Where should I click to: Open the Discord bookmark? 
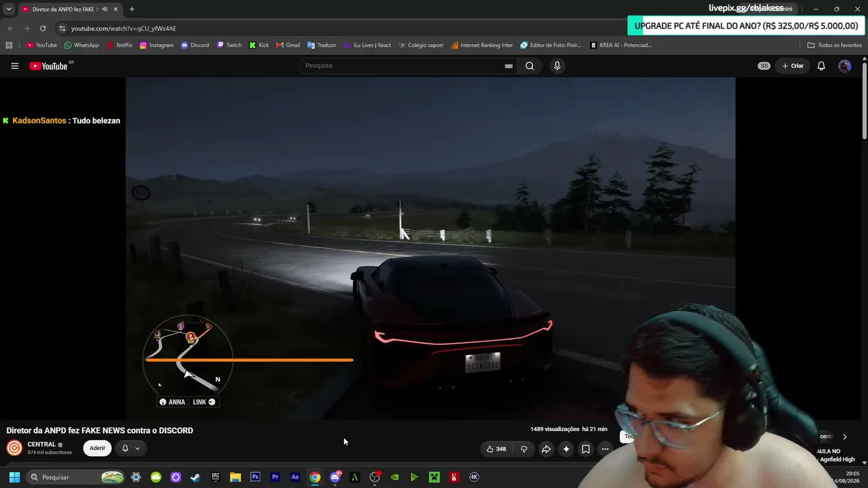[195, 45]
